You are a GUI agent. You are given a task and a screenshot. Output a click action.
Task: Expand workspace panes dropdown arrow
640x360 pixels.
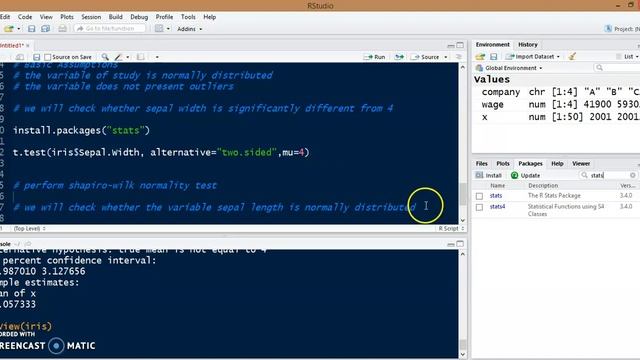coord(168,29)
